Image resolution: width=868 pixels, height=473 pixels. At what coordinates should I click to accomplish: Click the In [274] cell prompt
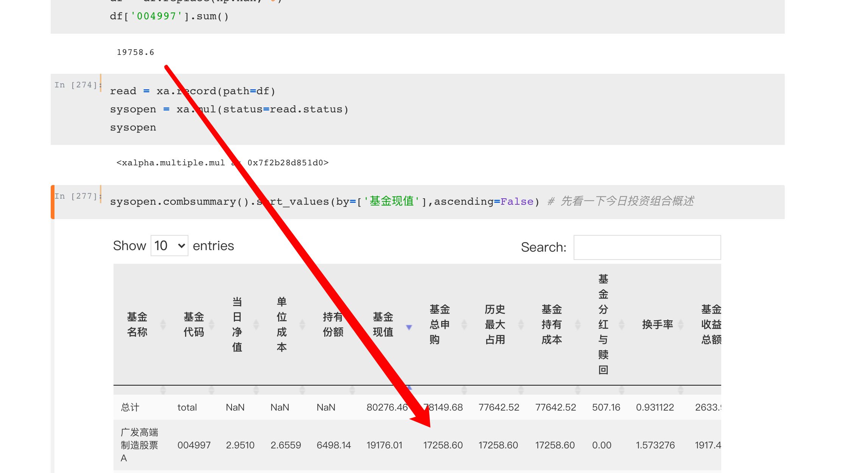76,85
